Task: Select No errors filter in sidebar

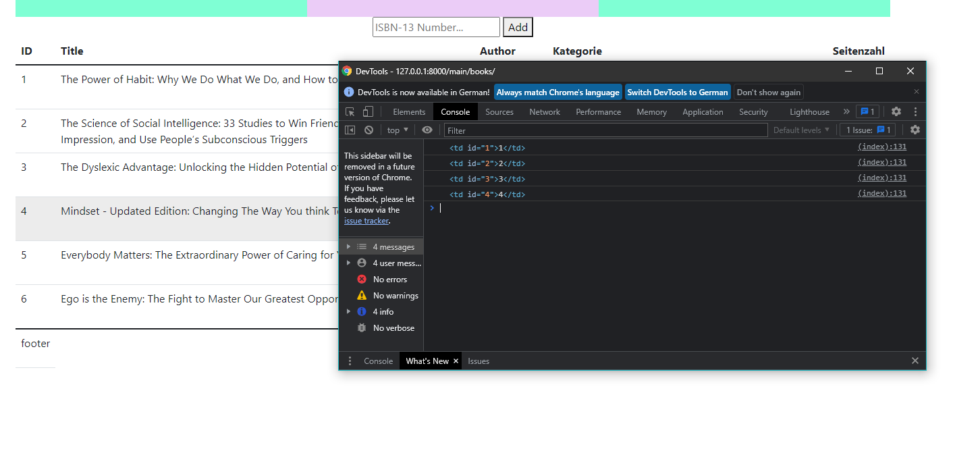Action: 381,280
